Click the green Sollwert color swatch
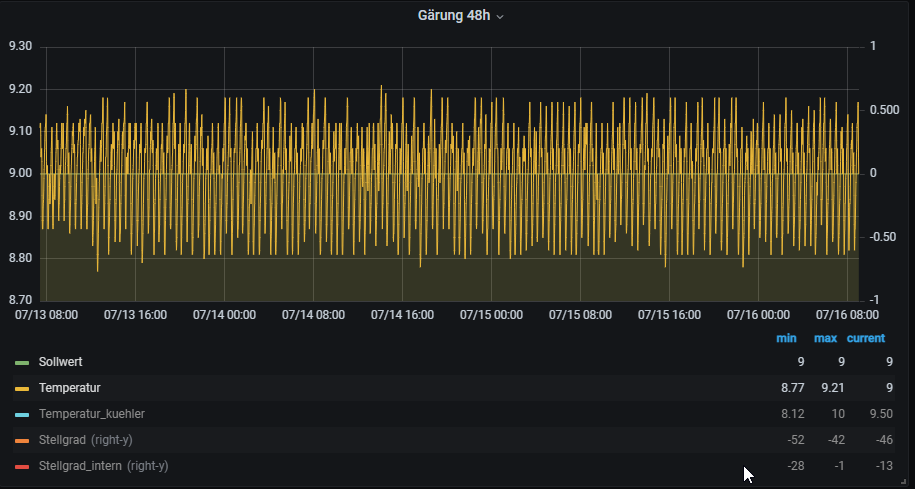This screenshot has width=915, height=489. pyautogui.click(x=22, y=362)
